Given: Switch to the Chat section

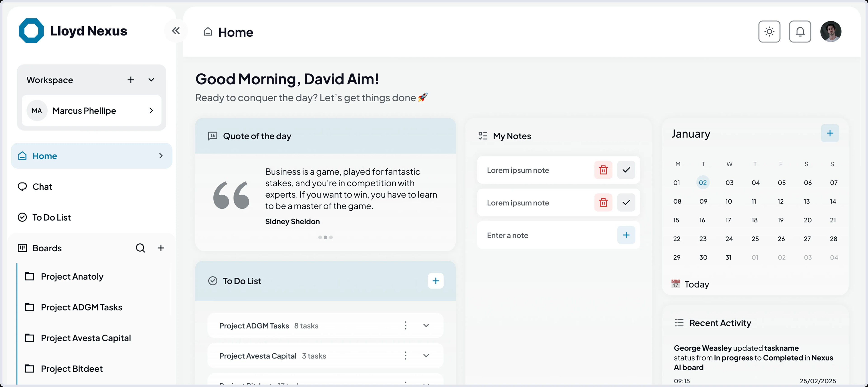Looking at the screenshot, I should (42, 186).
